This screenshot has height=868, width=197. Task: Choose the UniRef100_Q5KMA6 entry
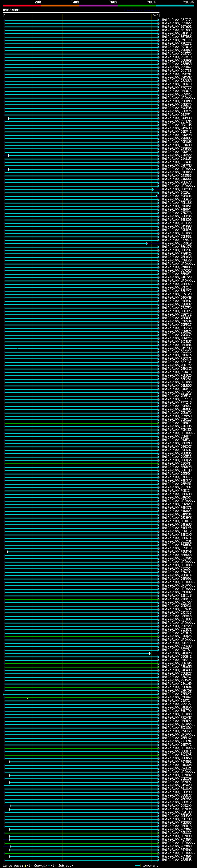click(x=176, y=267)
